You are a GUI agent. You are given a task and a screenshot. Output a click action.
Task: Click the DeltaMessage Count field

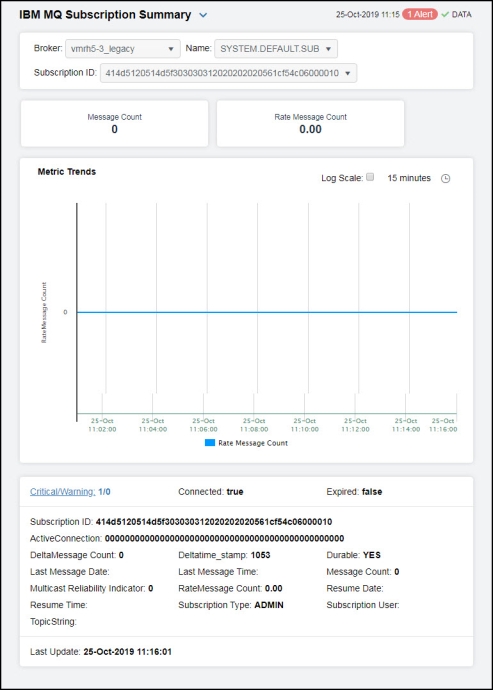pos(77,555)
